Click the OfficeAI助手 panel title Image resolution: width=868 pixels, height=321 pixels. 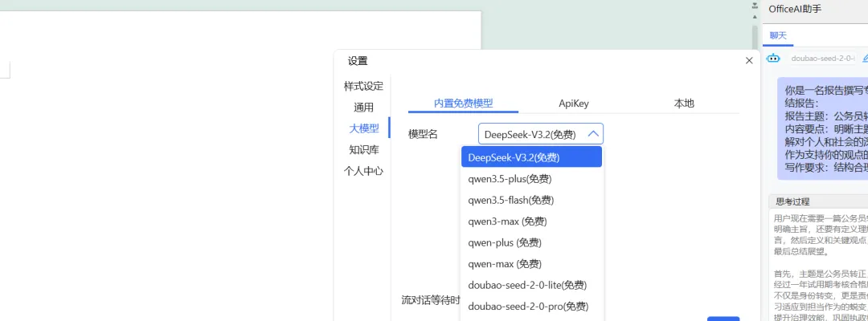click(x=794, y=9)
